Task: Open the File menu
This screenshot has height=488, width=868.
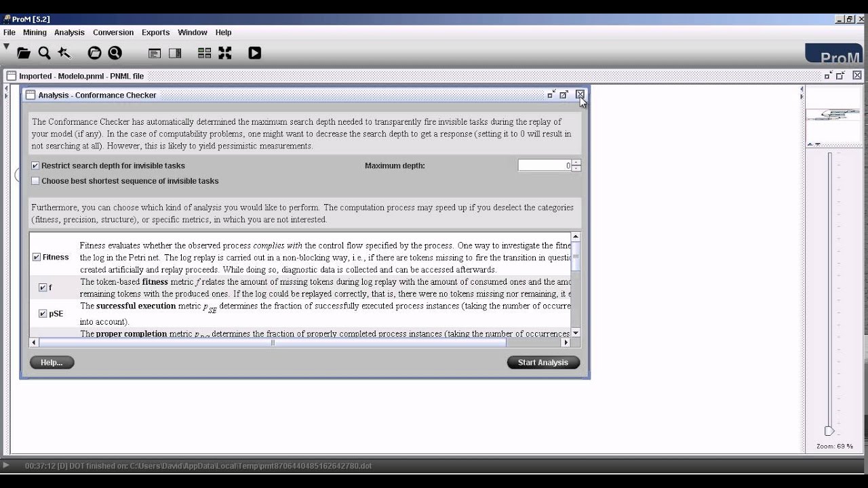Action: tap(9, 33)
